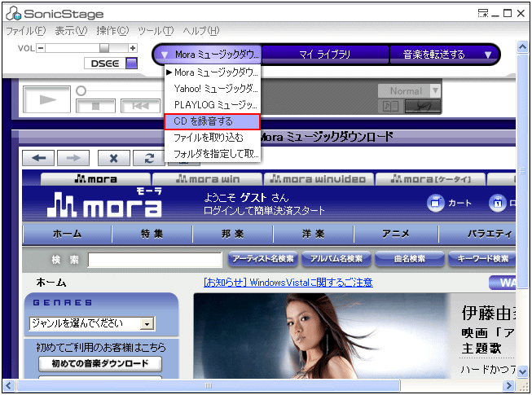Go to the アニメ navigation item
Image resolution: width=532 pixels, height=395 pixels.
[x=396, y=234]
